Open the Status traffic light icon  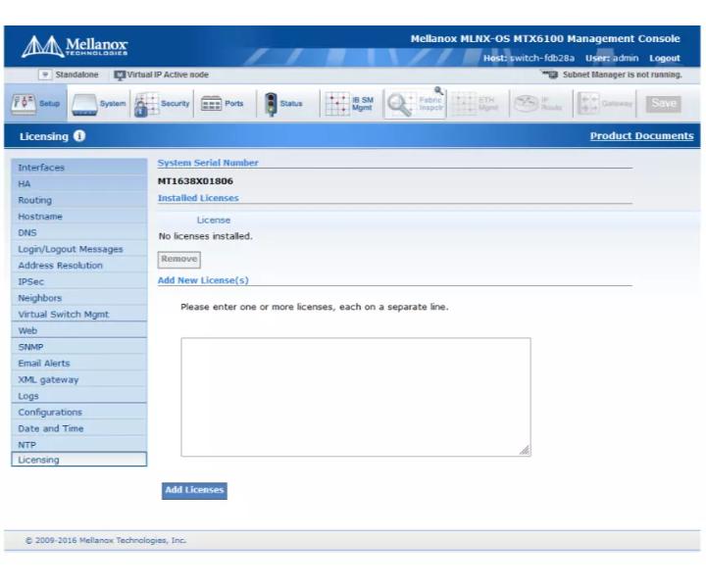(x=271, y=105)
